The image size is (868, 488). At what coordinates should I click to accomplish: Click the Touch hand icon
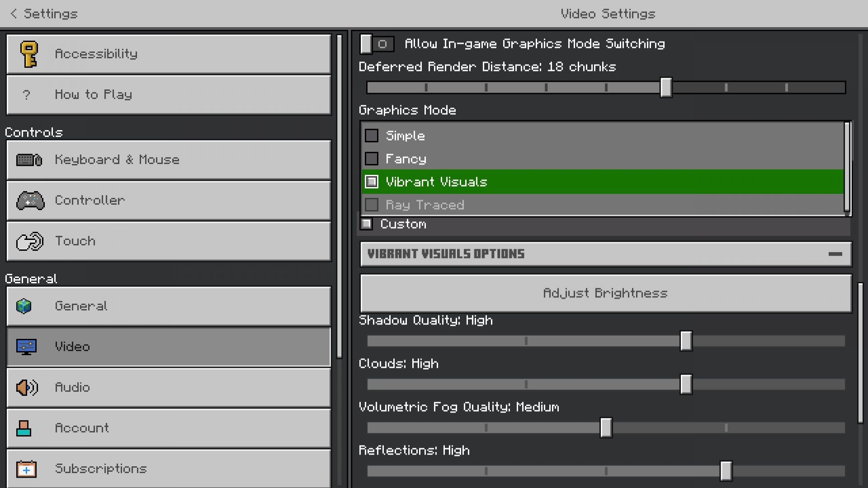point(30,241)
